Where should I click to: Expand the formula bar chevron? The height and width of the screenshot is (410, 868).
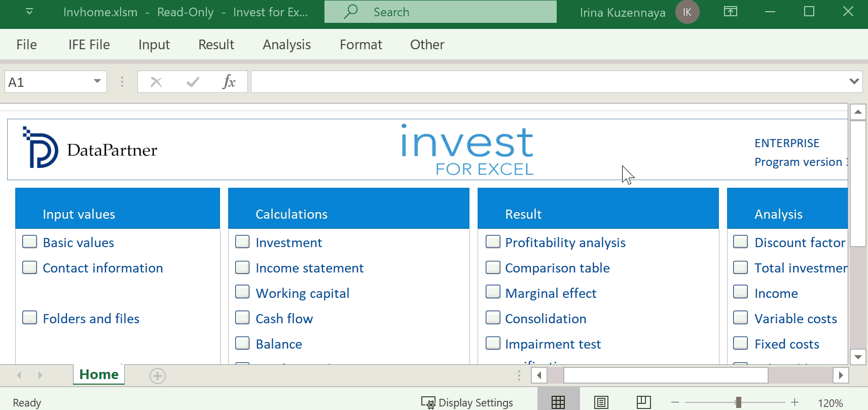pos(854,81)
